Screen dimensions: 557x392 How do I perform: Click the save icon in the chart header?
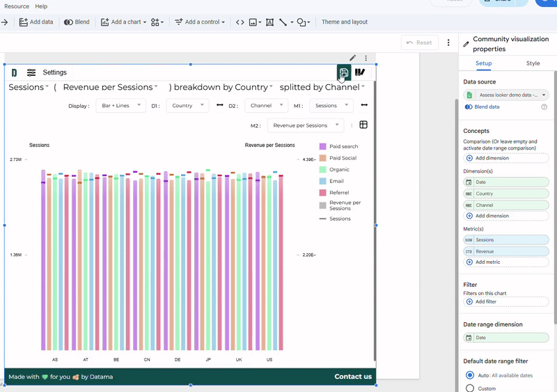pos(343,72)
